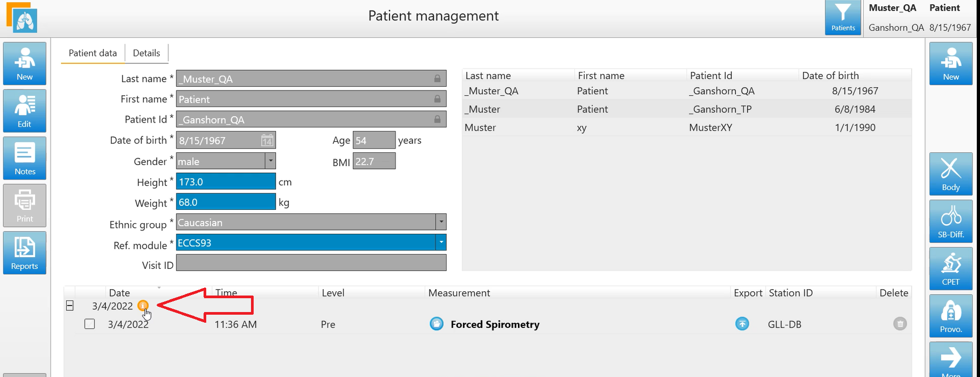Click the orange info icon beside 3/4/2022

point(143,306)
